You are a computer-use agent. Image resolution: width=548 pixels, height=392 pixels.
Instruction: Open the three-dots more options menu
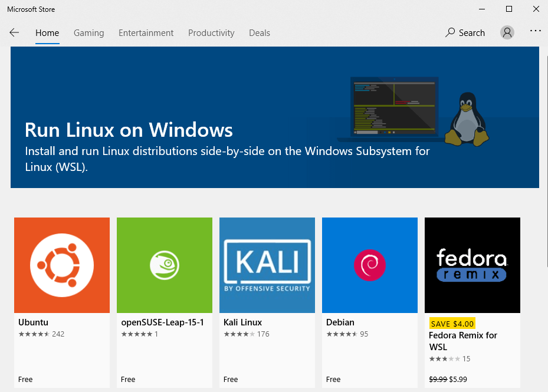tap(535, 31)
